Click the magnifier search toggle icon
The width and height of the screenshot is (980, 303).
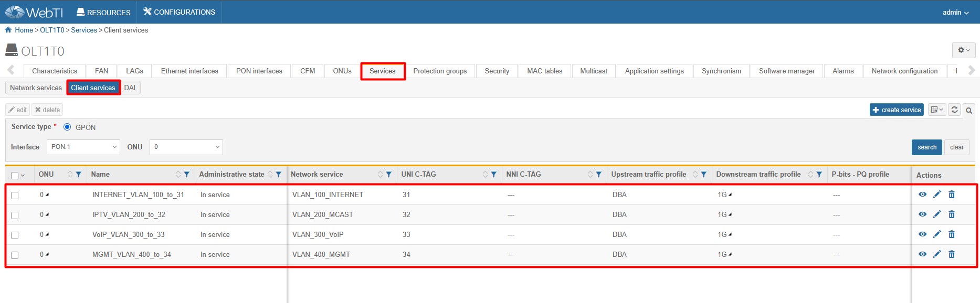(x=969, y=110)
